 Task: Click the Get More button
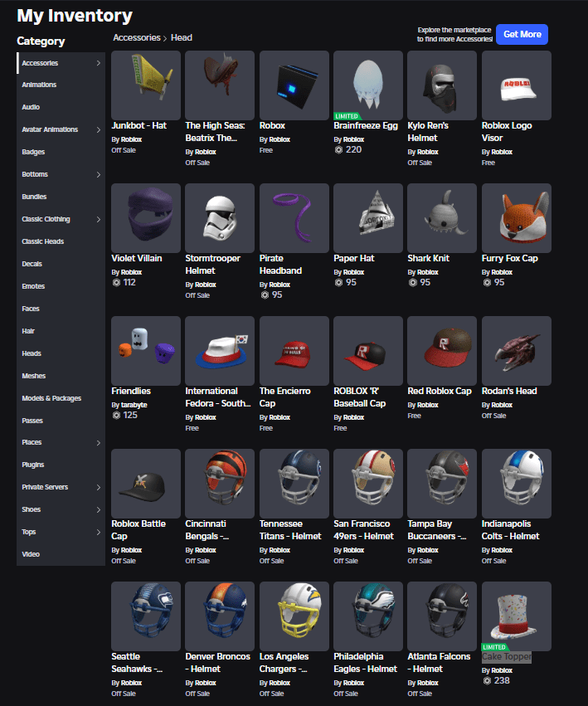(x=522, y=34)
